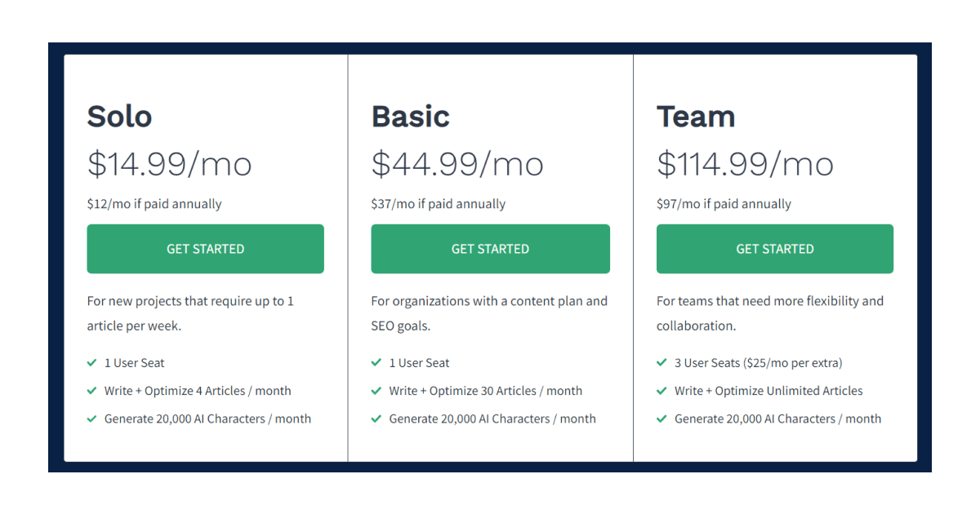Select the Team plan heading

pos(696,117)
